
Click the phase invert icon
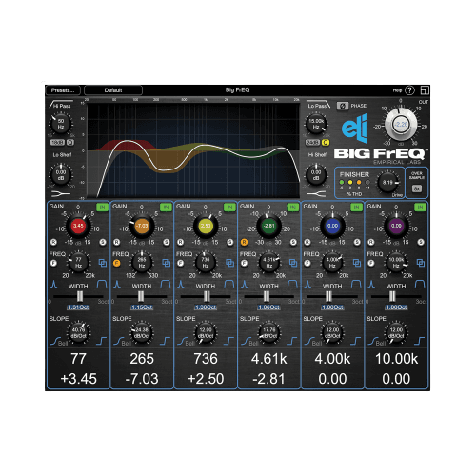click(x=343, y=106)
